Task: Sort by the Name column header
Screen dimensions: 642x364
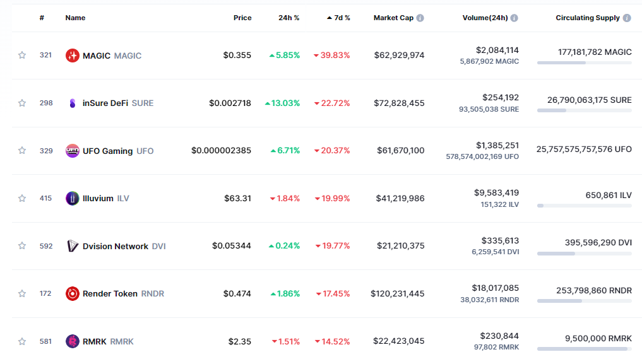Action: coord(75,18)
